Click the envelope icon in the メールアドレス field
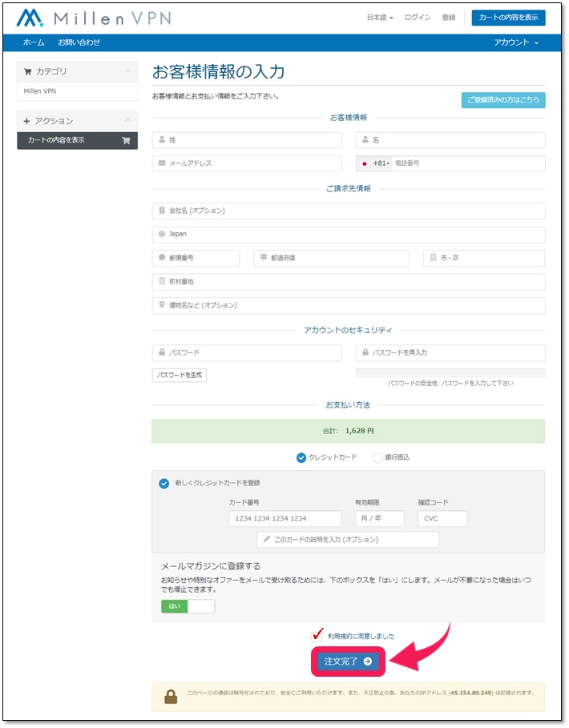Image resolution: width=569 pixels, height=728 pixels. click(x=162, y=163)
